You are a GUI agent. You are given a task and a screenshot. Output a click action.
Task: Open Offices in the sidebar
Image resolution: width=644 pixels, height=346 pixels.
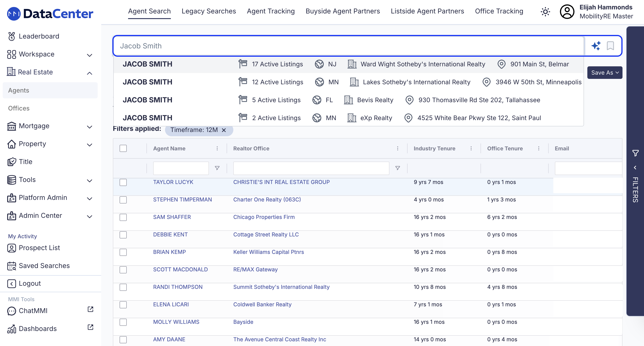coord(19,108)
